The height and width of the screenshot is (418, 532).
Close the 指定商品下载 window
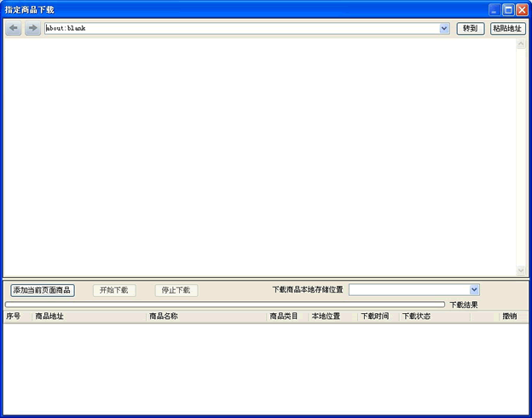coord(522,10)
